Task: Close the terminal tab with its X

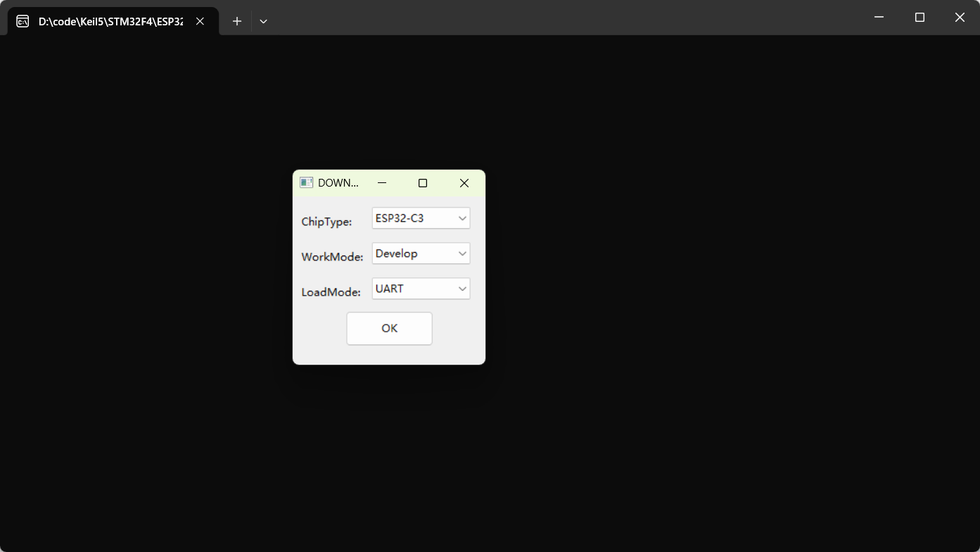Action: (x=200, y=21)
